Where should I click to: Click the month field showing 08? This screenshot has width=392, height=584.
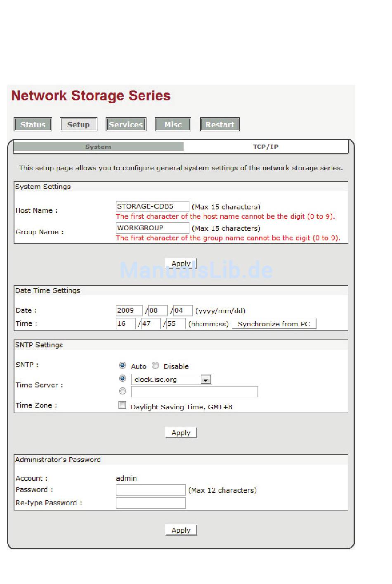tap(158, 310)
